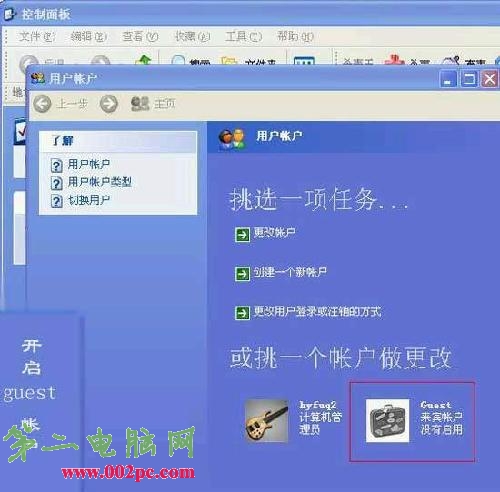Open the 用户帐户 help topic link
Image resolution: width=500 pixels, height=492 pixels.
(89, 164)
